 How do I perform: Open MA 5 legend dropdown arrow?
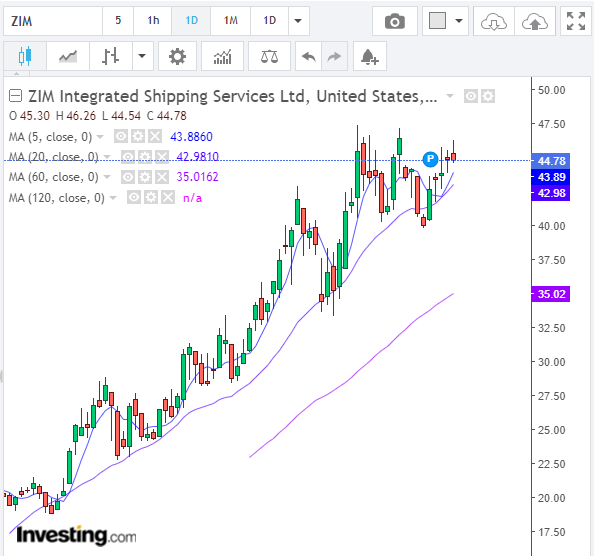[100, 136]
